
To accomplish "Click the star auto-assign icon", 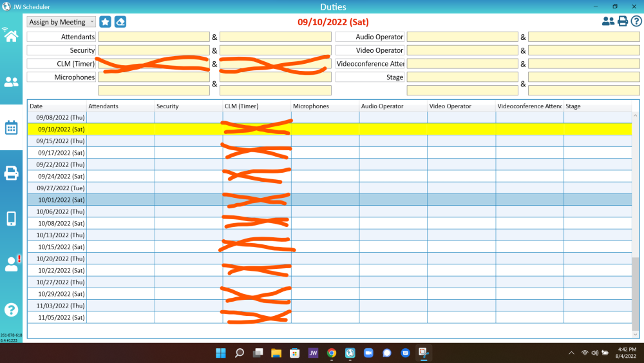I will point(105,22).
